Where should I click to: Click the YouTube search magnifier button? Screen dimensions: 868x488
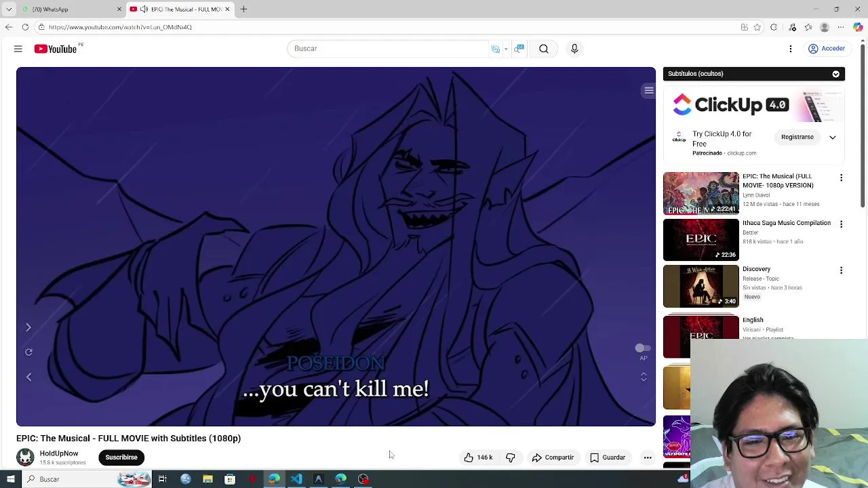tap(544, 49)
